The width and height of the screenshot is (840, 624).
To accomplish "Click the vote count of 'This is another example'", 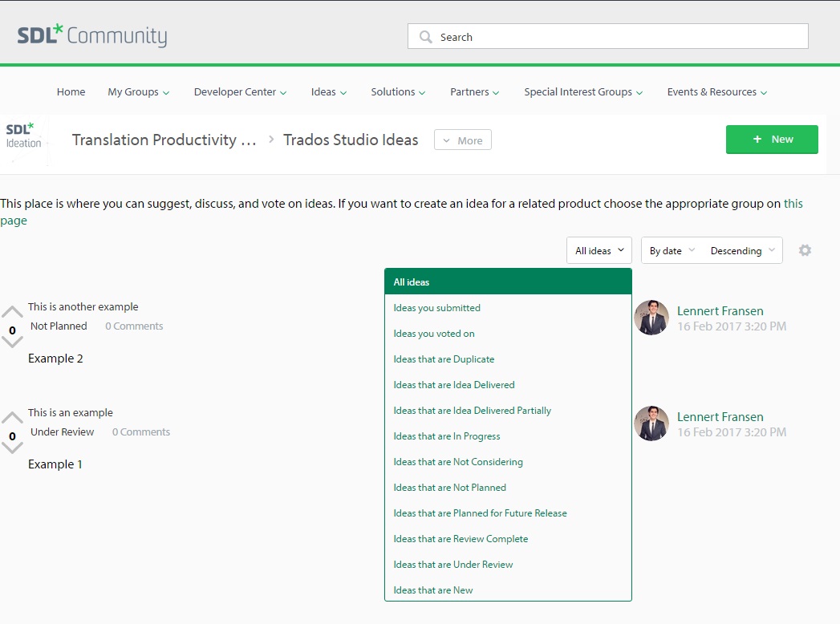I will 12,330.
